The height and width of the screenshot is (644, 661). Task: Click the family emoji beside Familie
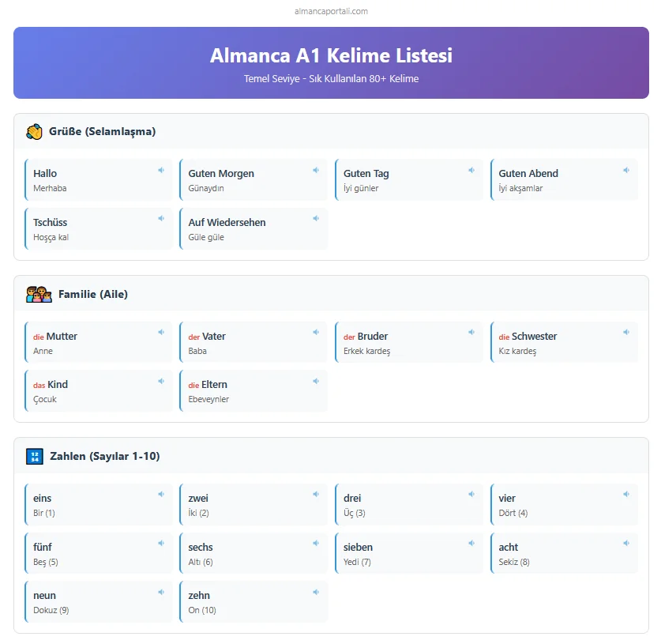pyautogui.click(x=39, y=295)
